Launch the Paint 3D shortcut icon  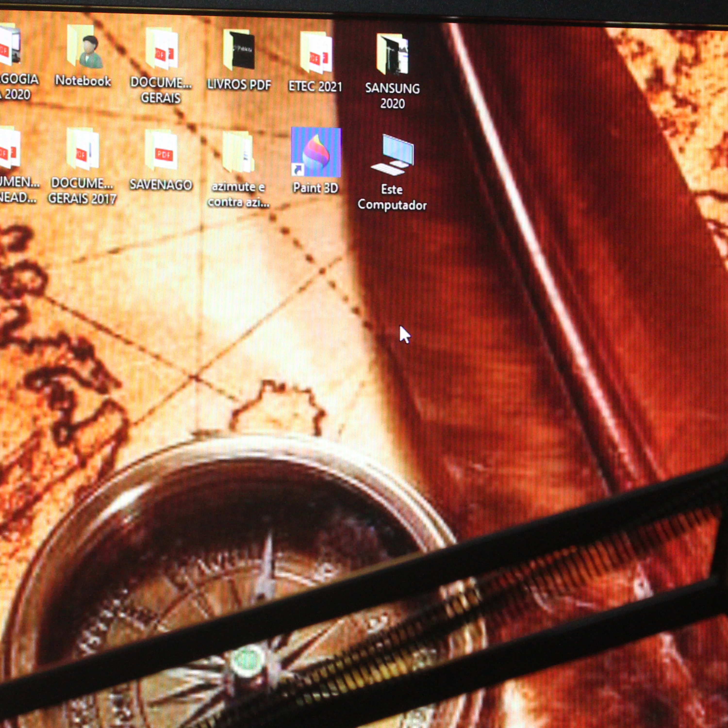click(x=316, y=152)
